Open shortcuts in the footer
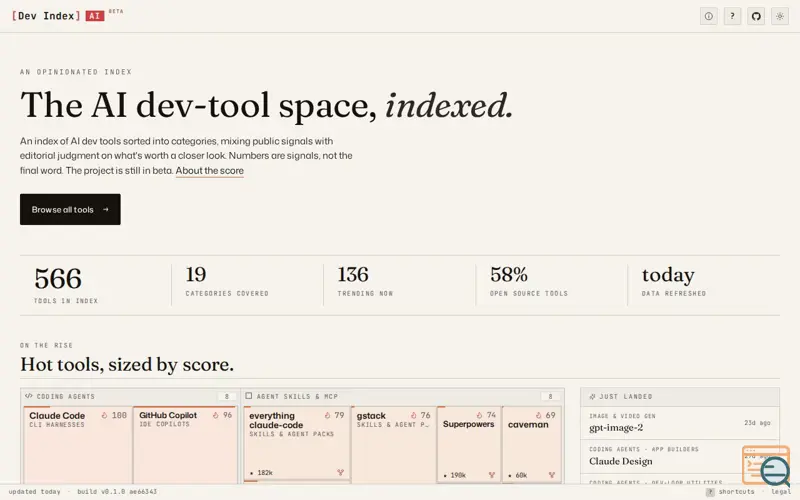The width and height of the screenshot is (800, 500). (736, 492)
